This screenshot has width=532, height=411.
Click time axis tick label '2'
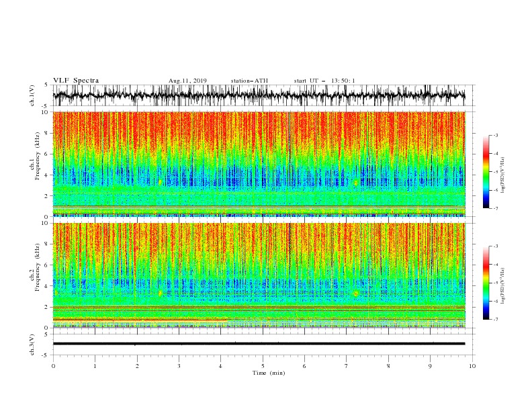click(x=137, y=366)
